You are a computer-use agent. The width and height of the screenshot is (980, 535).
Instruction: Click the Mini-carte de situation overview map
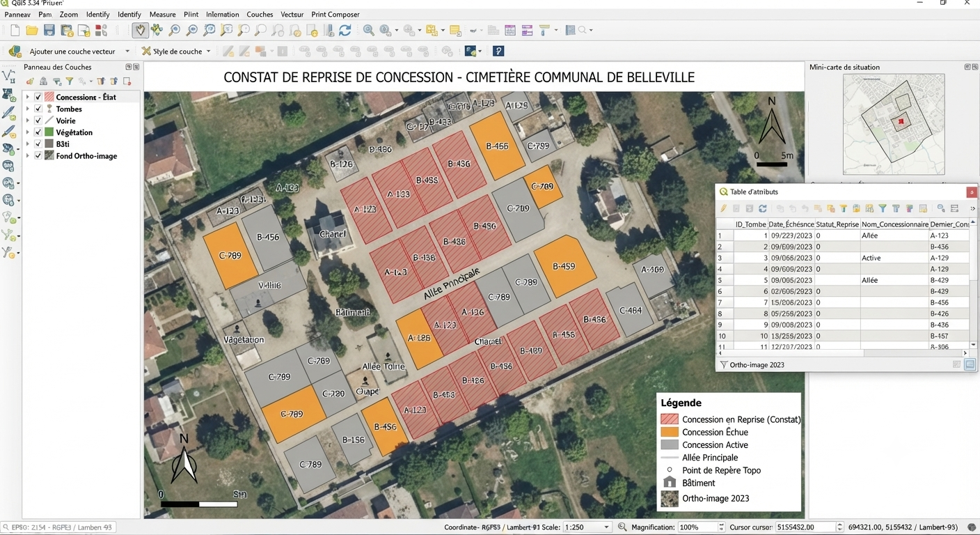tap(894, 124)
